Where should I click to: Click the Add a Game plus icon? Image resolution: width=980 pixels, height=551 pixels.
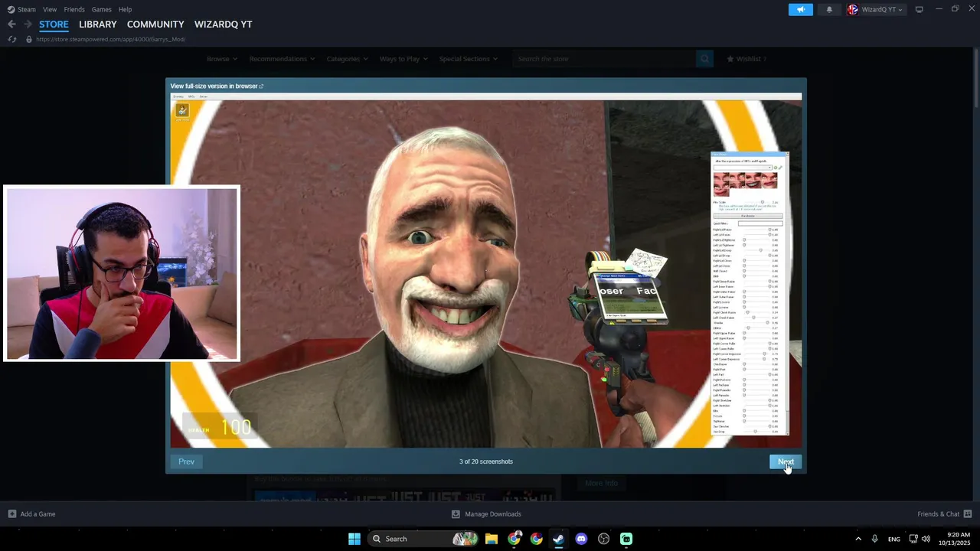pos(12,514)
